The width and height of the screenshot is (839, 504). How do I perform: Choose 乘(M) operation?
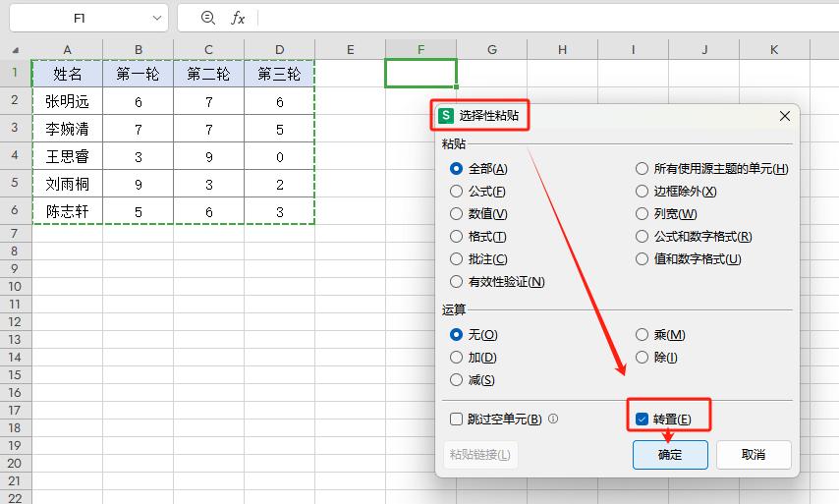[660, 334]
